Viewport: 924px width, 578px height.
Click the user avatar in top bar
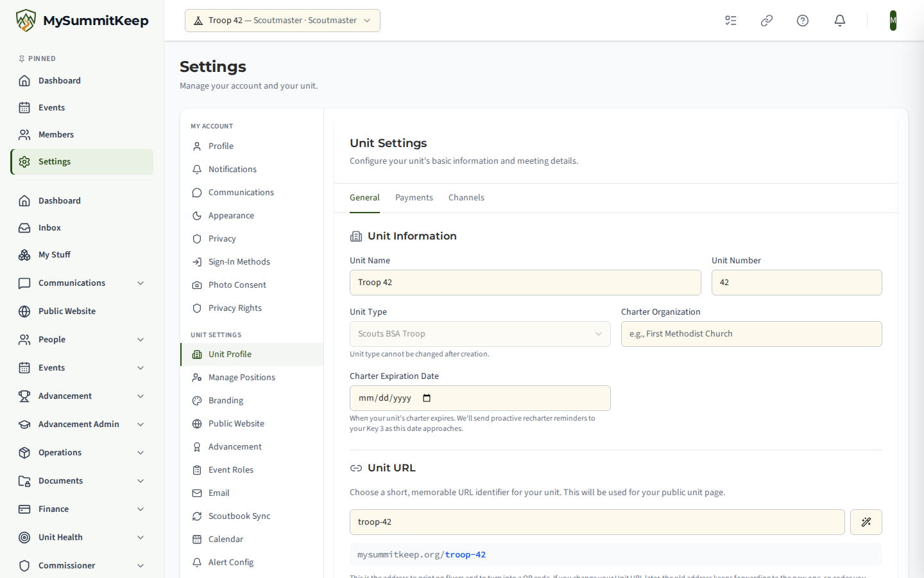click(x=893, y=21)
